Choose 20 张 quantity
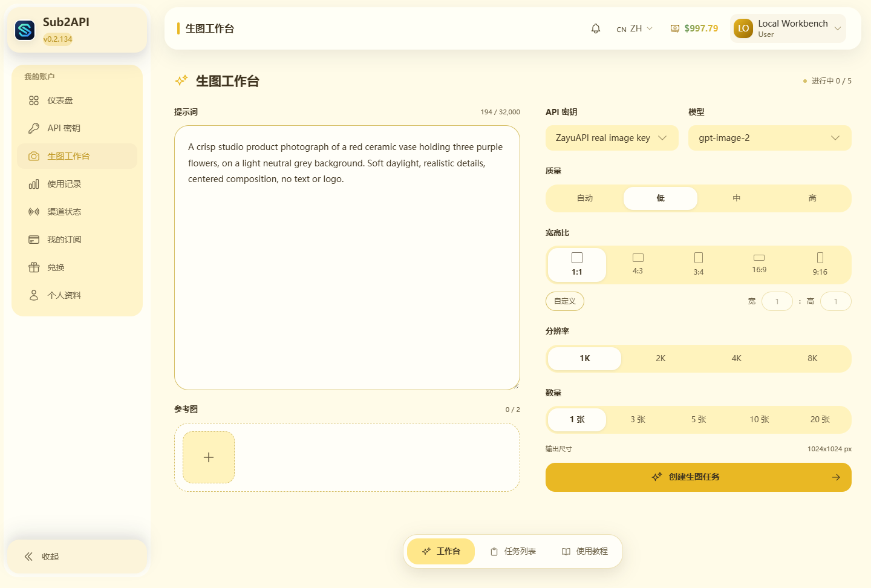Viewport: 871px width, 588px height. 820,420
